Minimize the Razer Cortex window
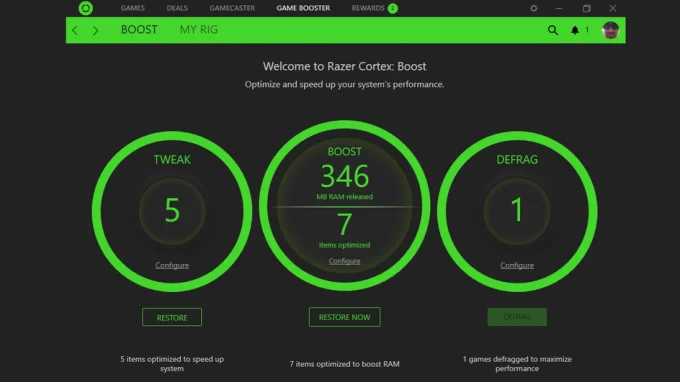This screenshot has height=382, width=680. click(559, 8)
